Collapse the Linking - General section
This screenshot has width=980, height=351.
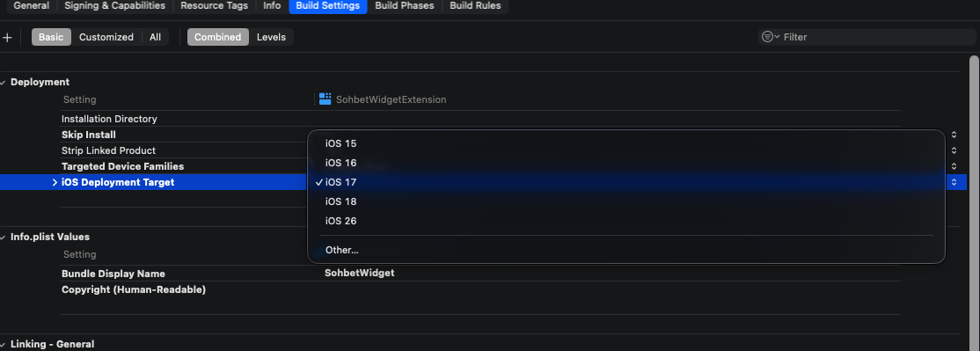(x=4, y=345)
